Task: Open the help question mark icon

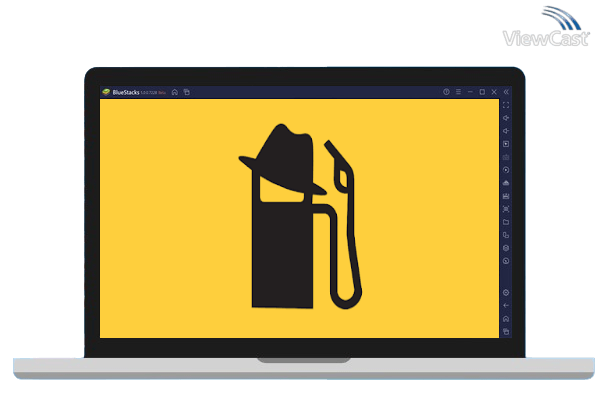Action: [446, 92]
